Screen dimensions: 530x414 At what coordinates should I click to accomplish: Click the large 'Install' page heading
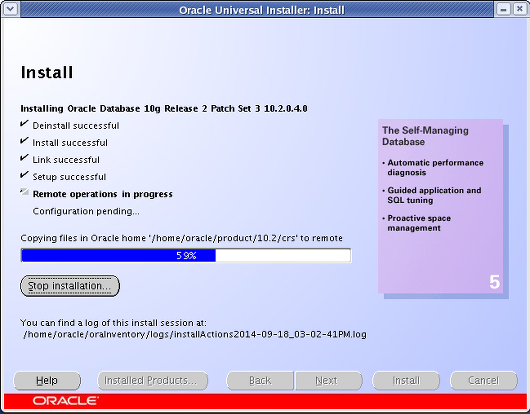[x=47, y=72]
